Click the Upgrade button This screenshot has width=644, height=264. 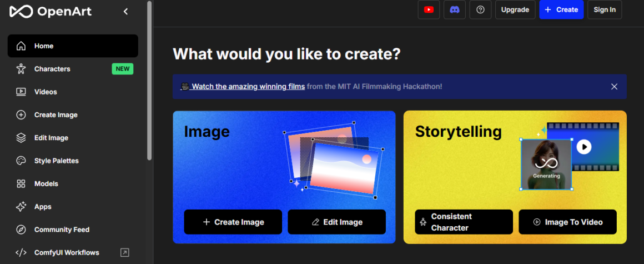(x=515, y=9)
